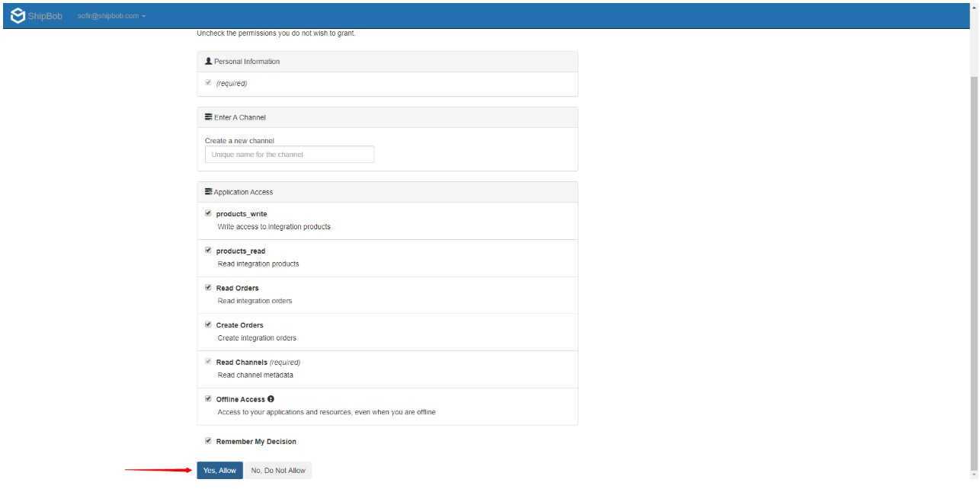980x489 pixels.
Task: Click the required Read Channels checkbox
Action: (x=208, y=361)
